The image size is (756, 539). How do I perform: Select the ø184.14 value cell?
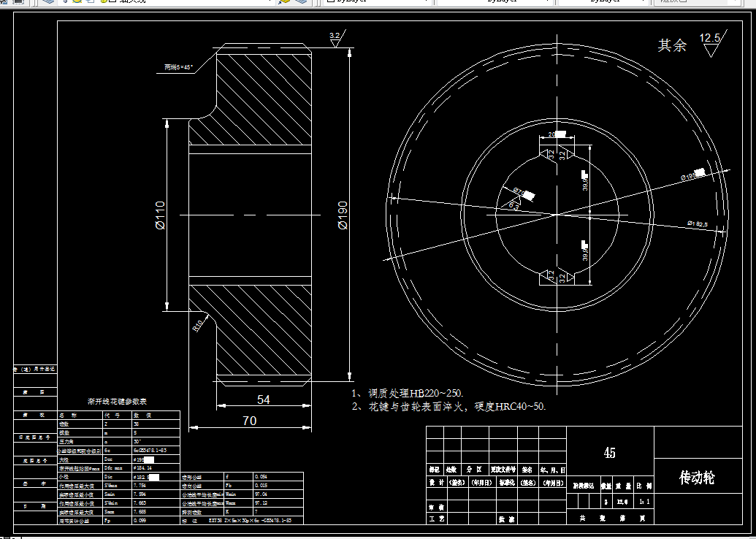pyautogui.click(x=142, y=468)
